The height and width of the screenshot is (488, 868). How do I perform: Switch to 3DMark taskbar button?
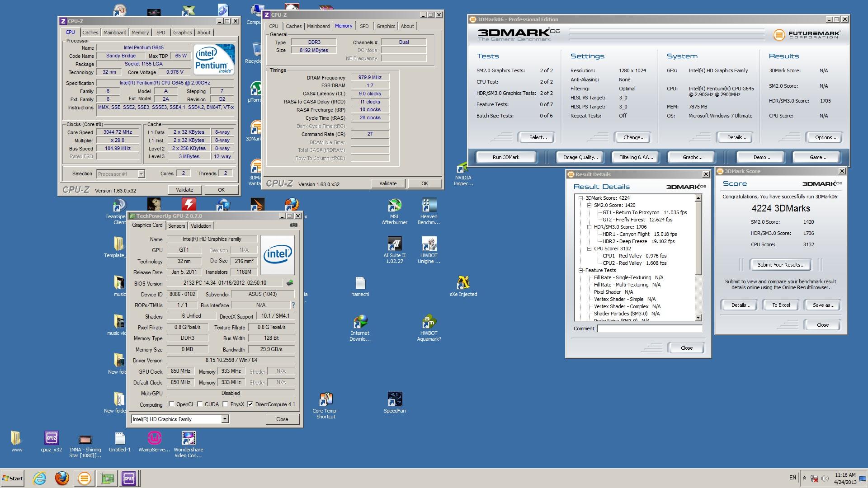84,478
